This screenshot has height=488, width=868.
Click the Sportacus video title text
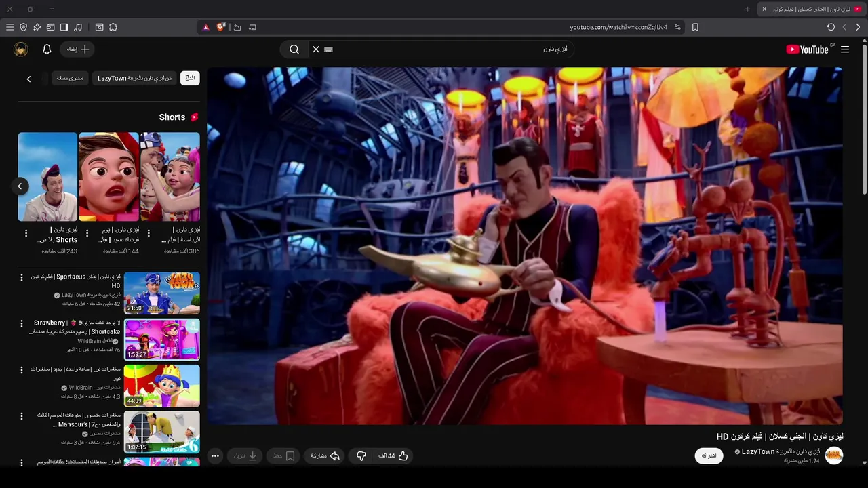pos(76,281)
